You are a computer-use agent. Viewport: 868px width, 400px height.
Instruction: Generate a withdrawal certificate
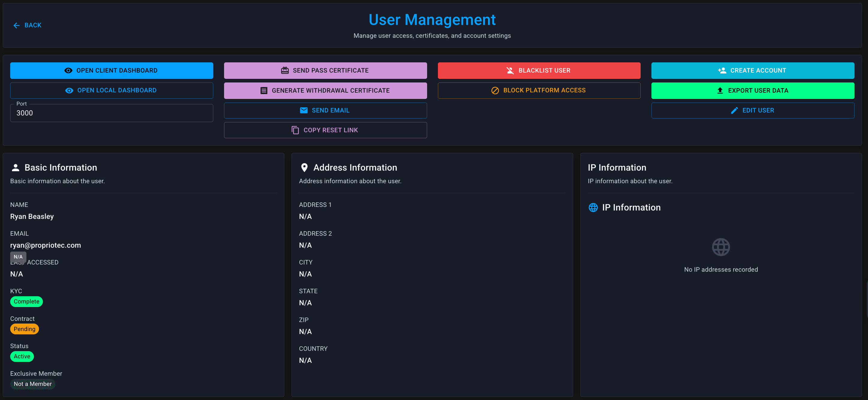pos(325,90)
